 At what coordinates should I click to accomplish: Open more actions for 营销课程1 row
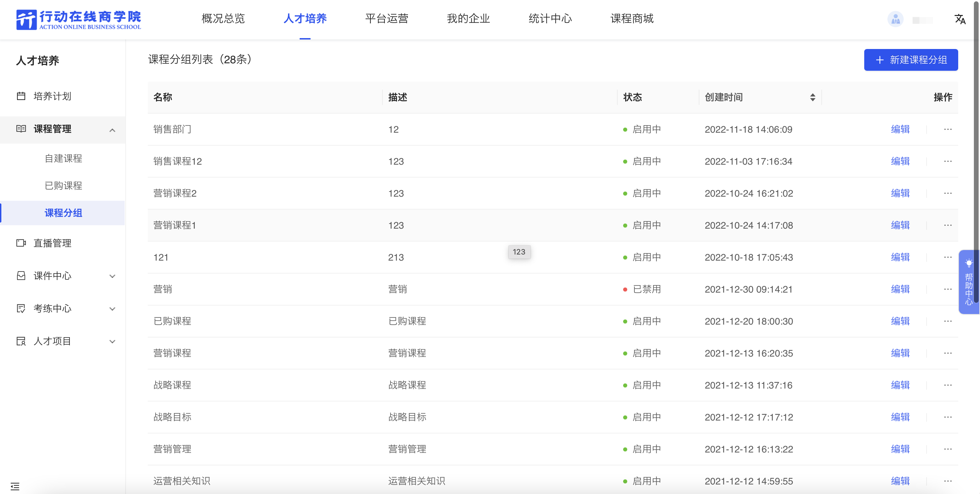(x=948, y=225)
